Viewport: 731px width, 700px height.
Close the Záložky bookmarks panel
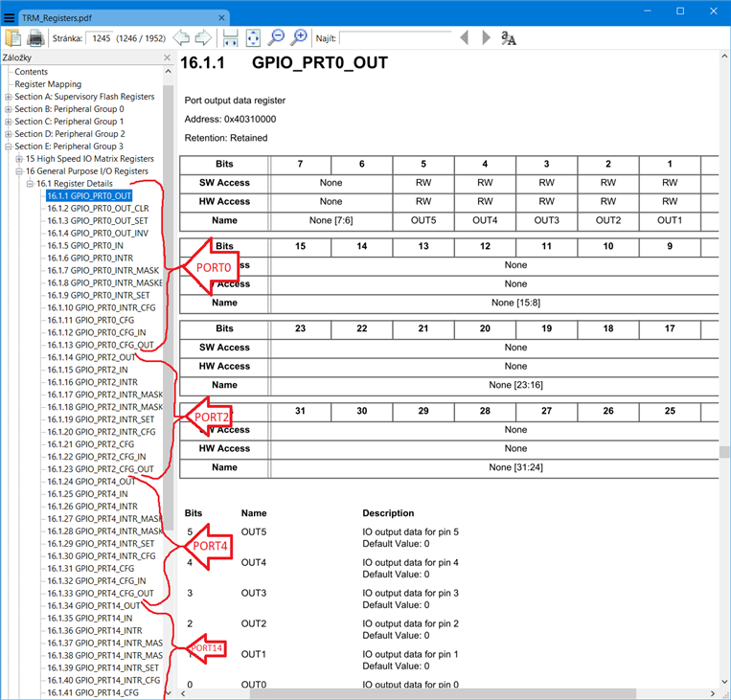(168, 58)
